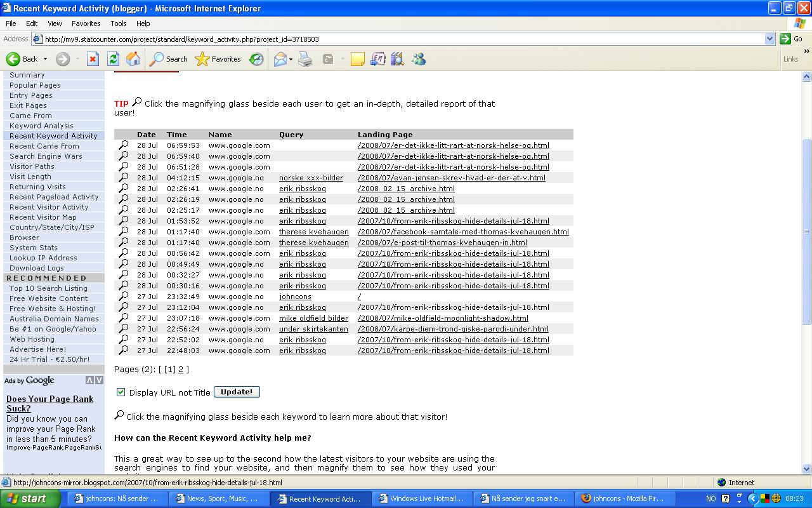The image size is (812, 508).
Task: Click magnifying glass for 22:48:03 visitor row
Action: pos(123,350)
